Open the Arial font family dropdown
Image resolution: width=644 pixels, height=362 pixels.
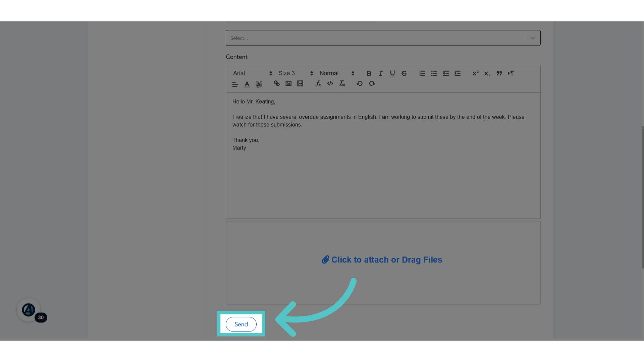click(252, 73)
